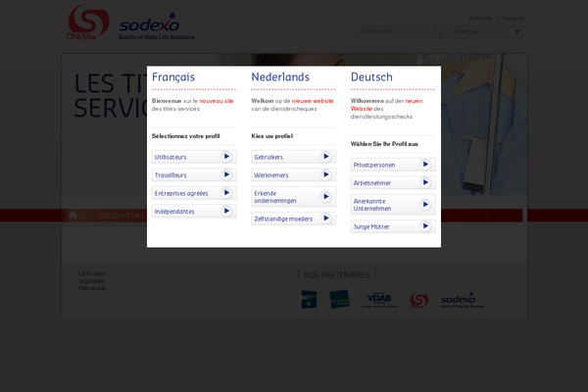Click the Français heading in the dialog
The image size is (588, 392).
click(x=173, y=77)
